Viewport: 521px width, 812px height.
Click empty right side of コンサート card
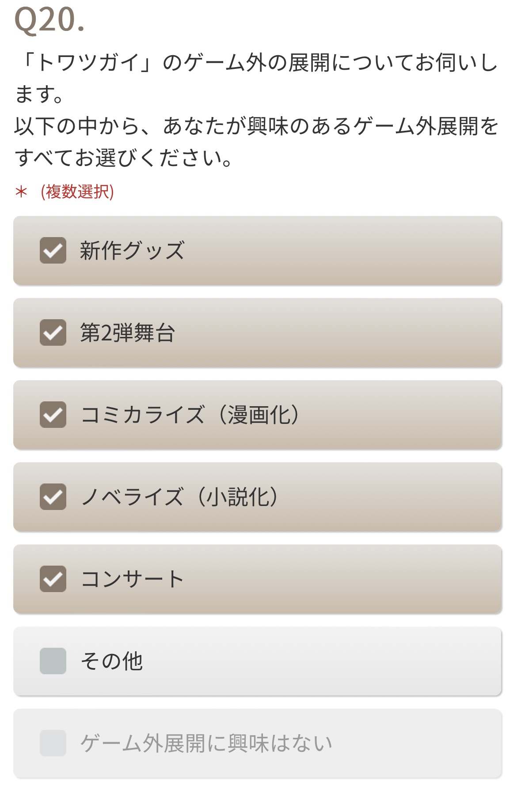[x=376, y=579]
